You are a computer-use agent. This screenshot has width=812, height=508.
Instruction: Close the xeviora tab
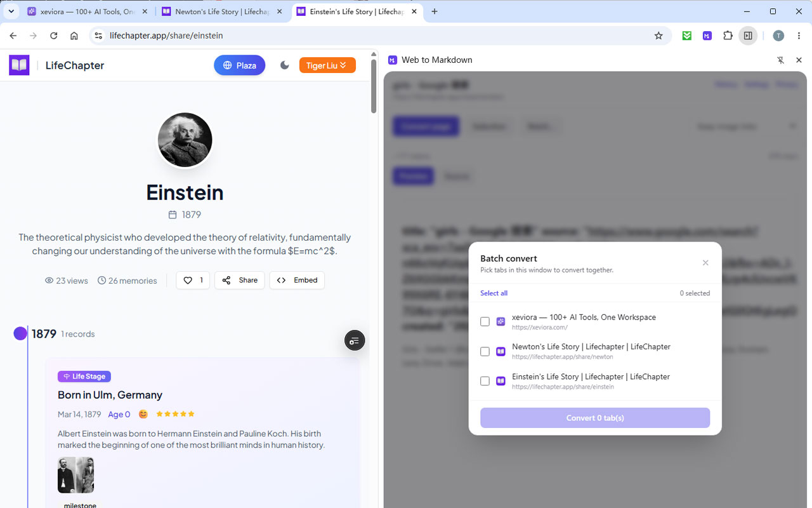pos(145,11)
